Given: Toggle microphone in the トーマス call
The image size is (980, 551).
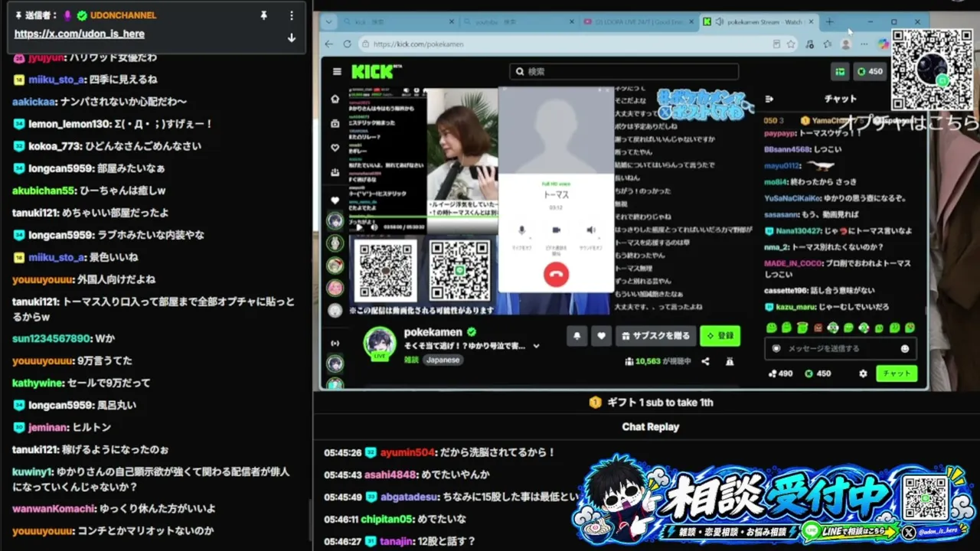Looking at the screenshot, I should pos(521,230).
